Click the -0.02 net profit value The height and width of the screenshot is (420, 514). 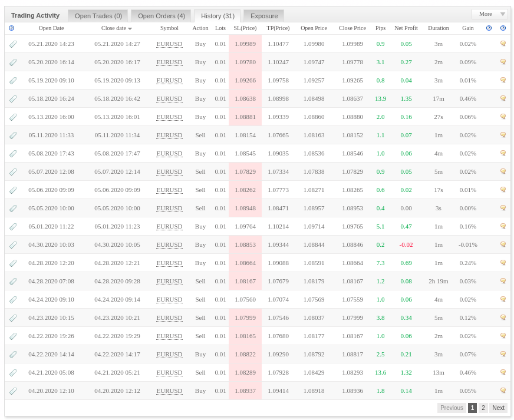[x=406, y=245]
